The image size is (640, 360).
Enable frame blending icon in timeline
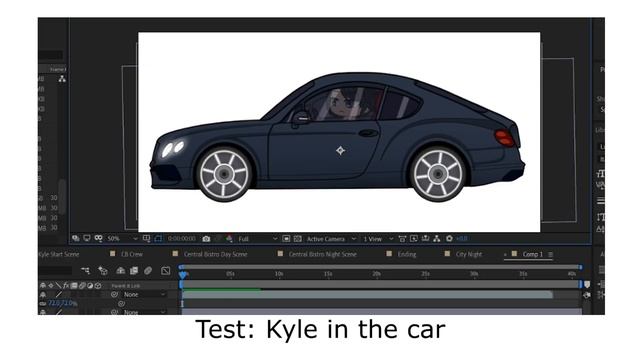[134, 271]
